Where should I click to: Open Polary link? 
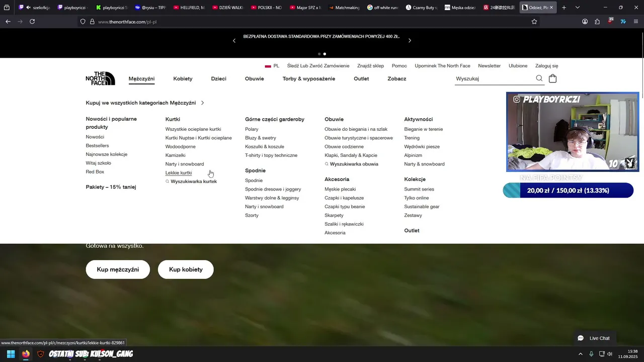coord(252,129)
